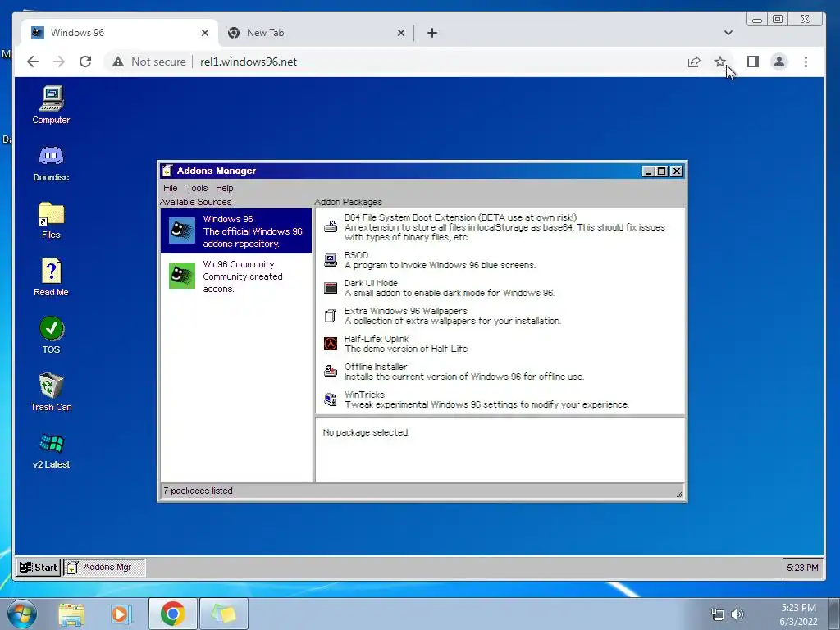Open the Tools menu in Addons Manager

197,188
